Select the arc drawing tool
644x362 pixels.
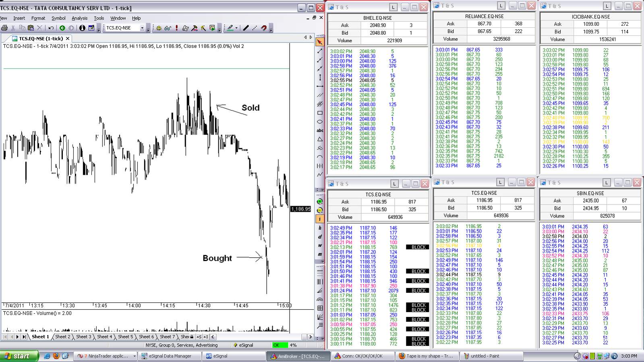coord(320,157)
